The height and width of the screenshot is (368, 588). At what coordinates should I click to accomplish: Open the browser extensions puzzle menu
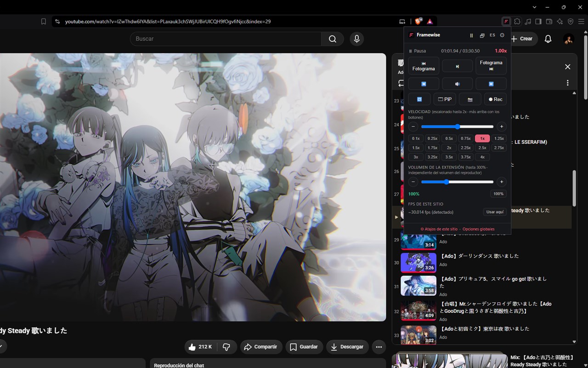pos(517,21)
